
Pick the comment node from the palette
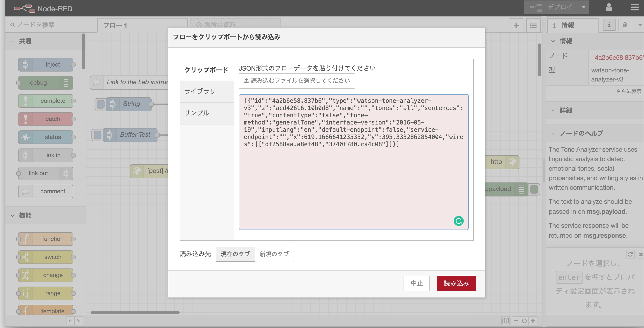(46, 192)
